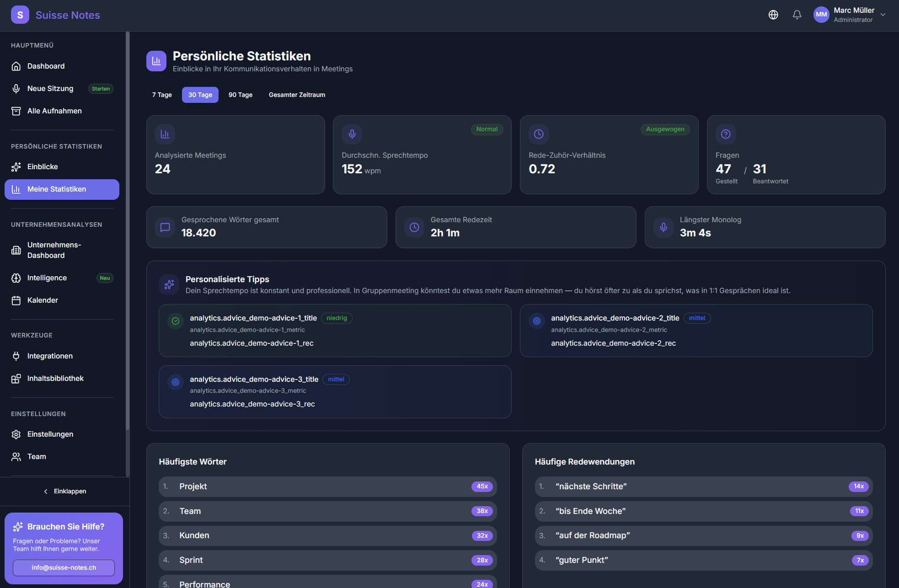
Task: Click the sidebar vertical scrollbar
Action: pyautogui.click(x=128, y=229)
